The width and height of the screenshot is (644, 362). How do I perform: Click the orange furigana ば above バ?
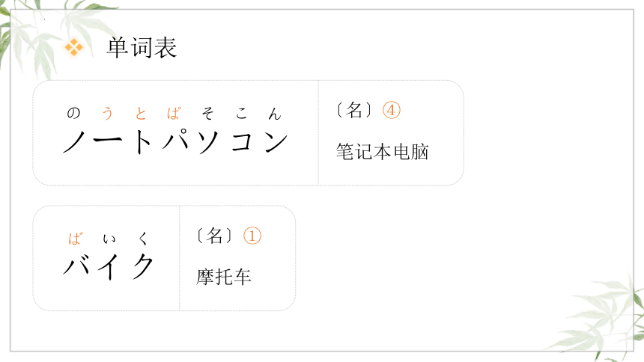(75, 239)
